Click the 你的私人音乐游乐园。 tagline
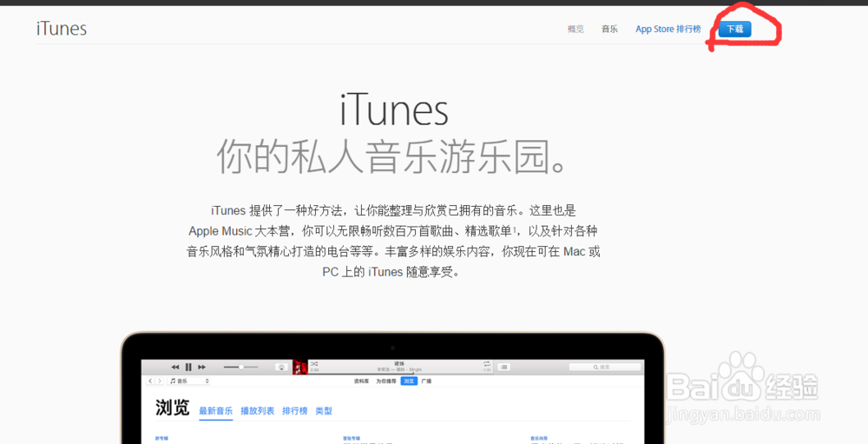Screen dimensions: 868x444 pos(393,156)
